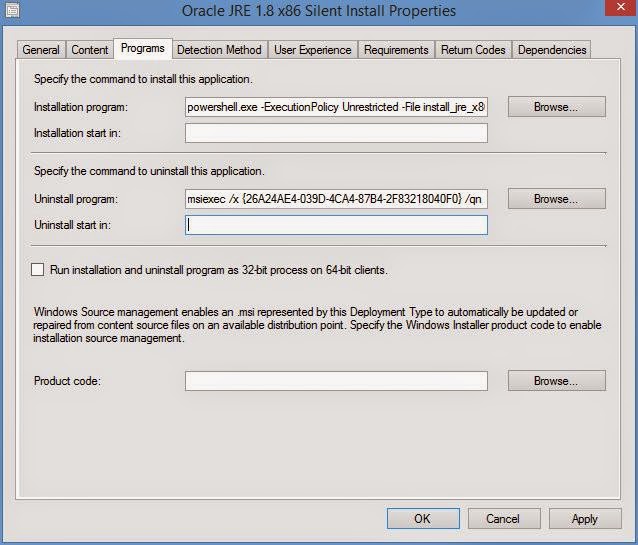The image size is (638, 545).
Task: Enable run as 32-bit process checkbox
Action: [x=37, y=269]
